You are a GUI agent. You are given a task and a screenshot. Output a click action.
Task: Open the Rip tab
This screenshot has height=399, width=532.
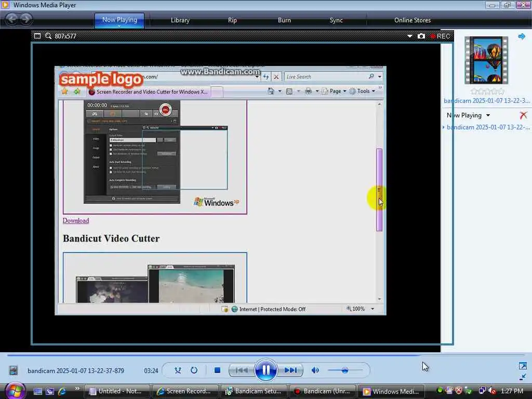[232, 20]
